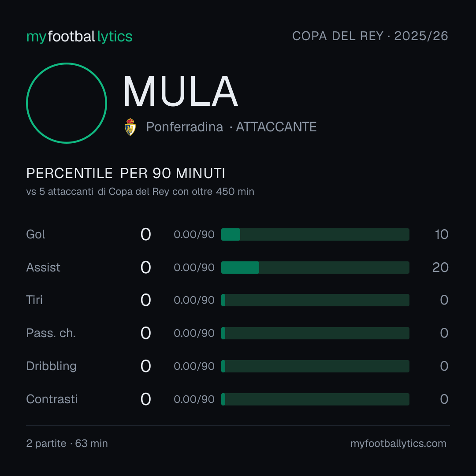Select the Dribbling percentile bar

click(x=315, y=366)
